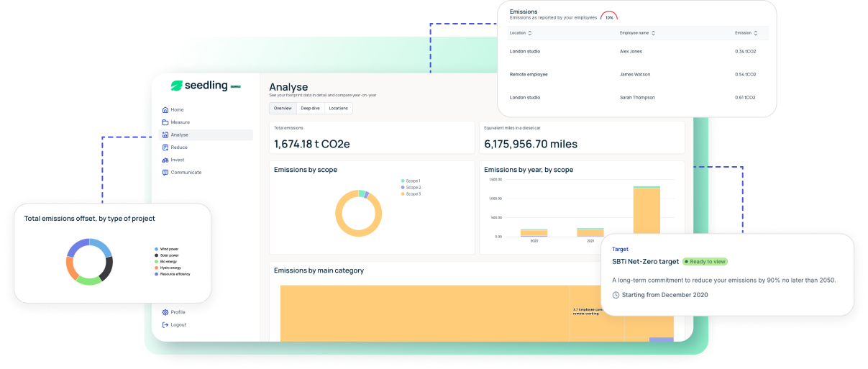This screenshot has width=868, height=369.
Task: Click the 0.54 tCO2 emission value
Action: click(x=745, y=74)
